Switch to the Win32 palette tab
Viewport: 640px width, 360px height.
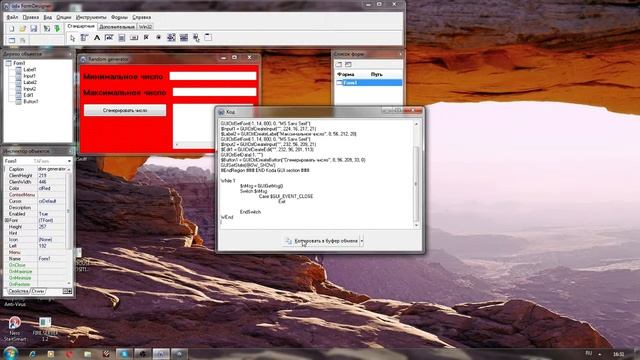click(x=145, y=27)
